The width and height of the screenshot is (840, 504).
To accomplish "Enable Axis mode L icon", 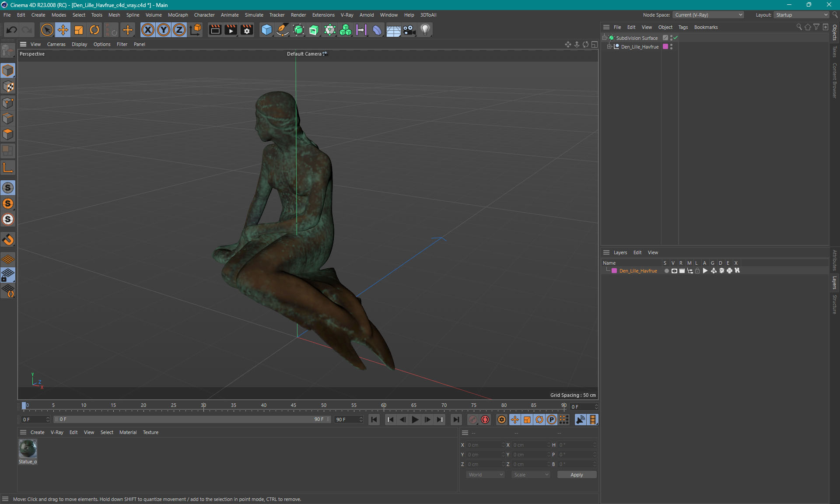I will click(8, 168).
